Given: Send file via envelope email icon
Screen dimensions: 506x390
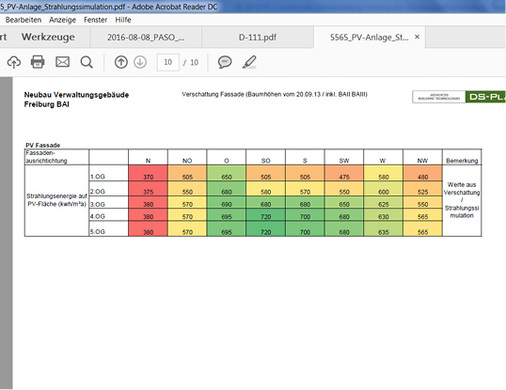Looking at the screenshot, I should tap(62, 62).
